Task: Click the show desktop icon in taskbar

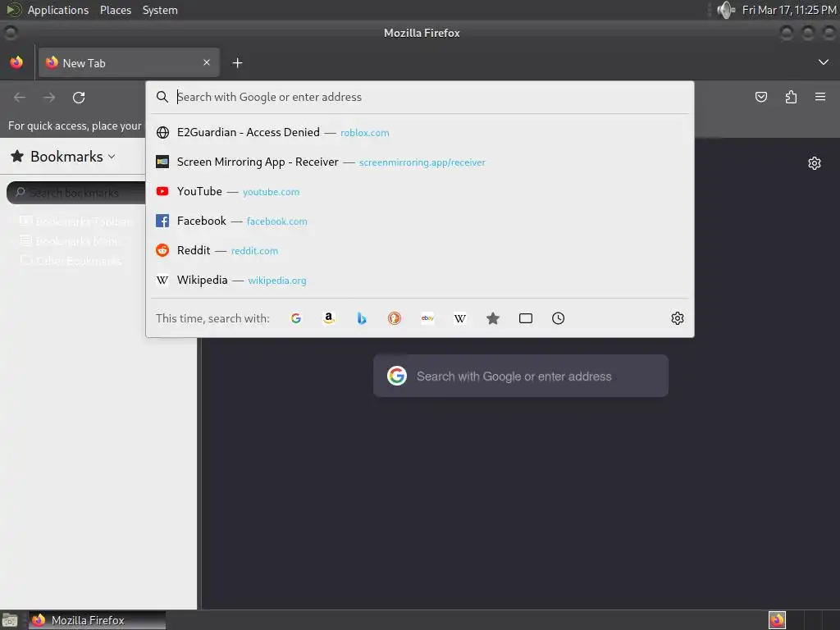Action: (10, 620)
